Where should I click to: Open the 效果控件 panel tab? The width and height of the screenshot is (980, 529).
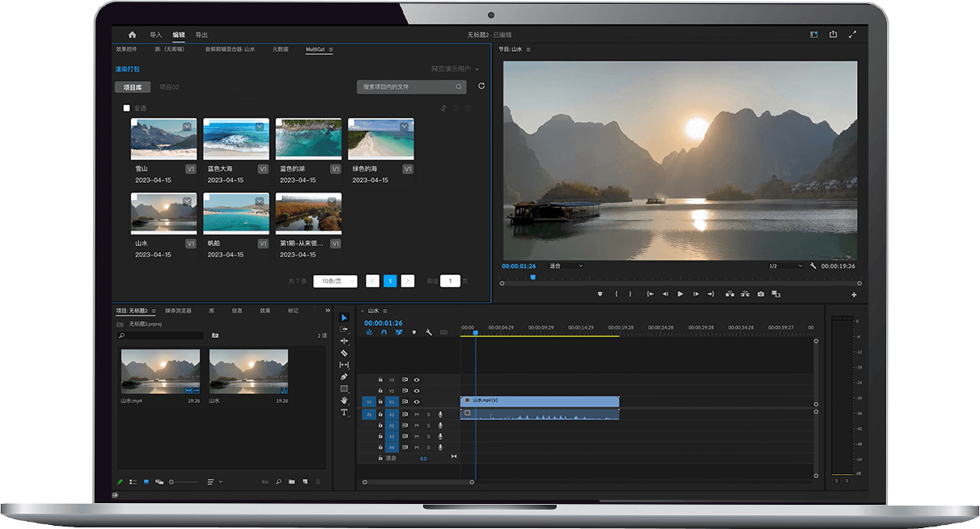click(x=126, y=49)
